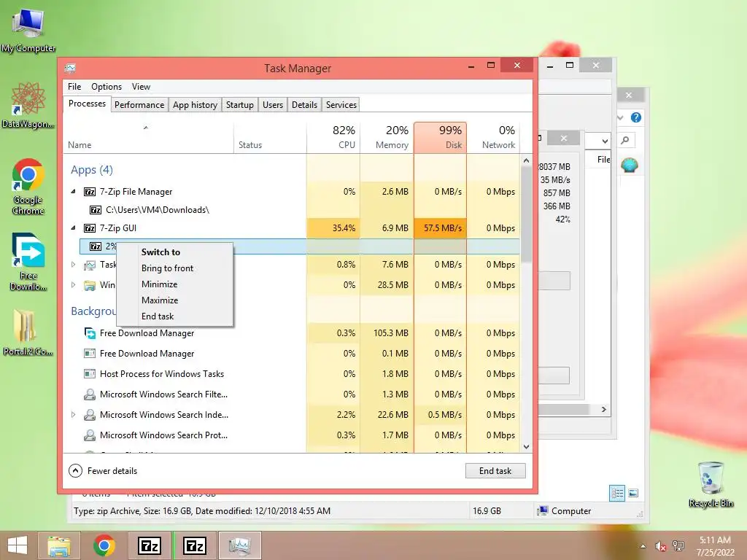Collapse the 7-Zip File Manager group
The width and height of the screenshot is (747, 560).
click(73, 192)
